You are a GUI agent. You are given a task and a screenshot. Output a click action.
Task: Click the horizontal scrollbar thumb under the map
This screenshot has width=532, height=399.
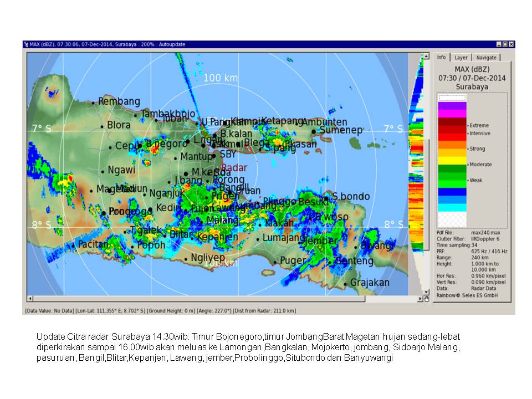pos(199,299)
